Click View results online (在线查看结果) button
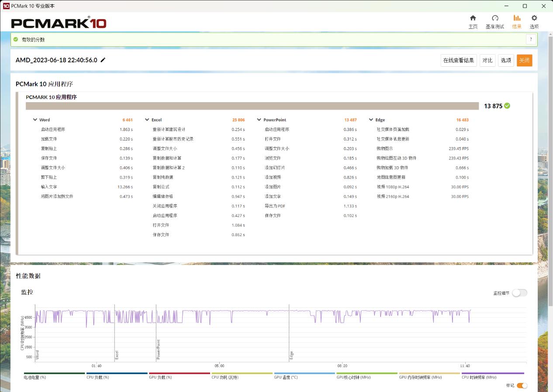 [458, 60]
